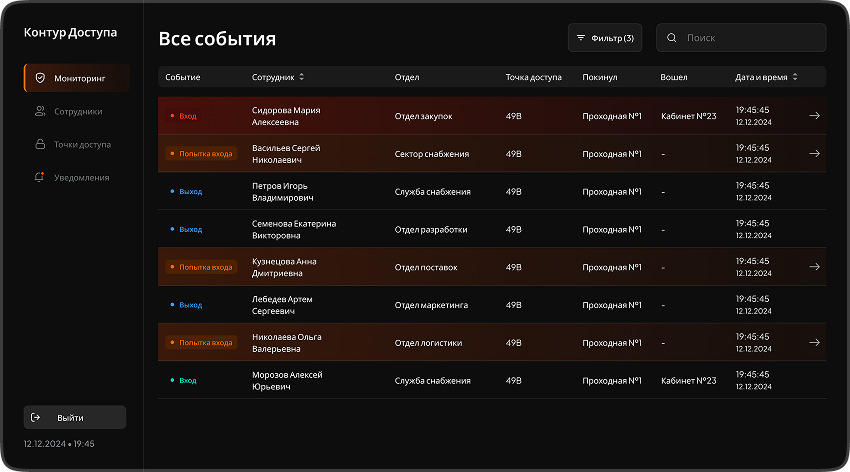Image resolution: width=850 pixels, height=472 pixels.
Task: Click the people icon for Сотрудники
Action: pos(40,111)
